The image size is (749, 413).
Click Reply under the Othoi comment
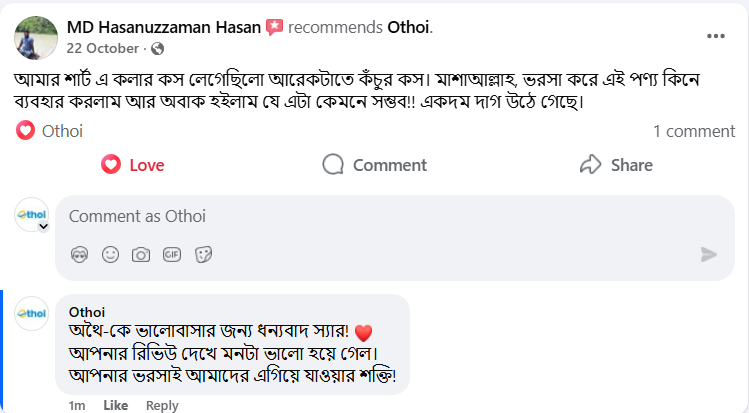[x=162, y=405]
